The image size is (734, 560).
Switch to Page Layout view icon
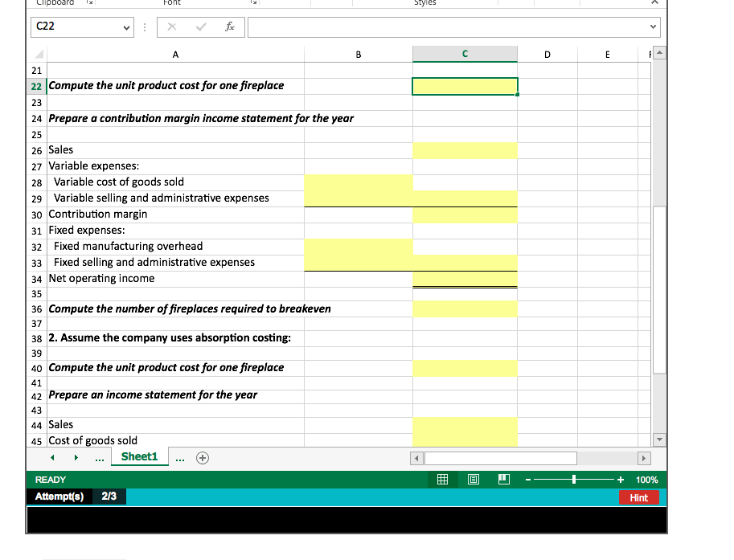tap(473, 479)
